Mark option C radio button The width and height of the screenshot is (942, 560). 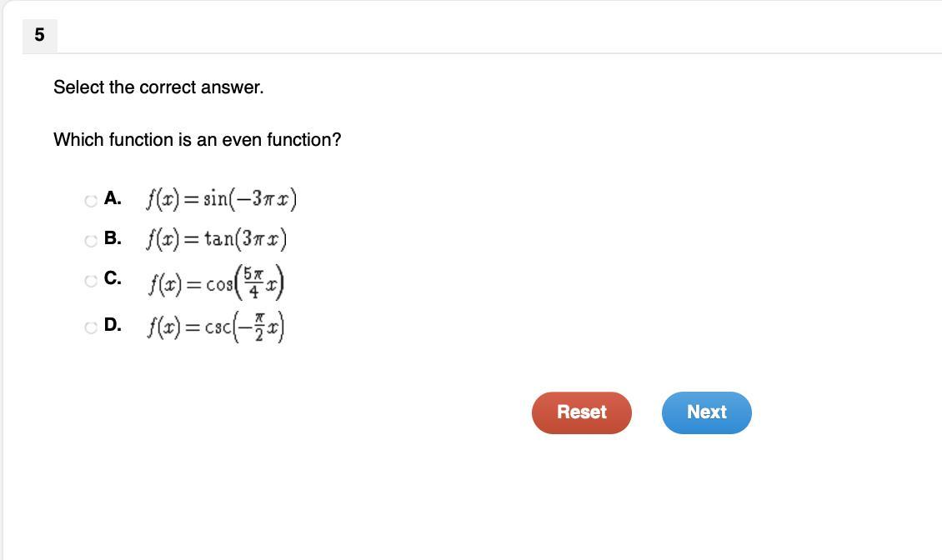click(x=91, y=281)
